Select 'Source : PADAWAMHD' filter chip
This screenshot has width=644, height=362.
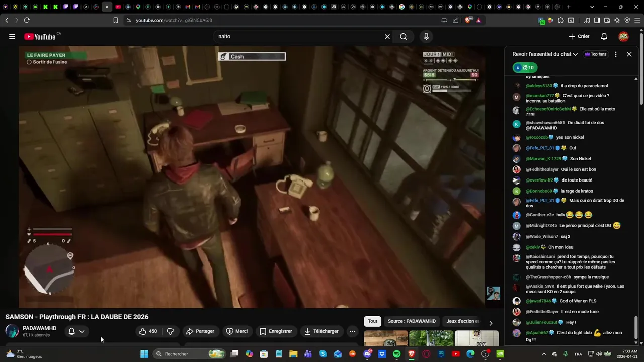[x=412, y=321]
